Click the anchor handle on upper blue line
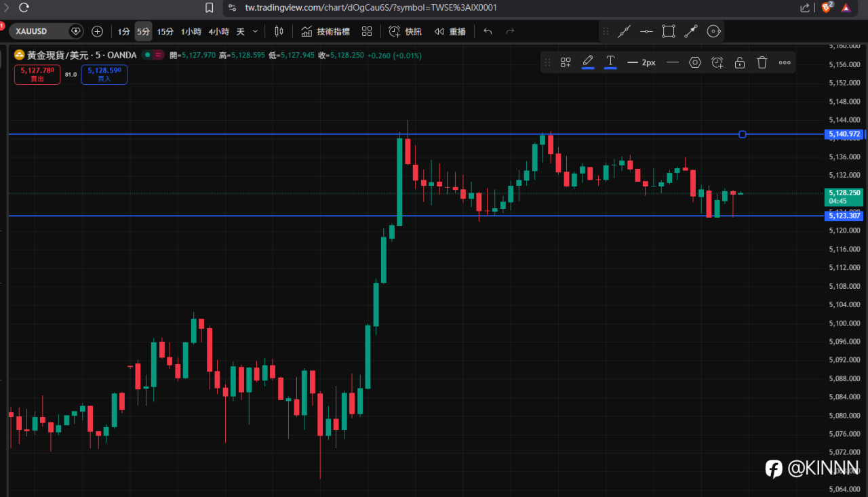The width and height of the screenshot is (868, 497). click(743, 134)
